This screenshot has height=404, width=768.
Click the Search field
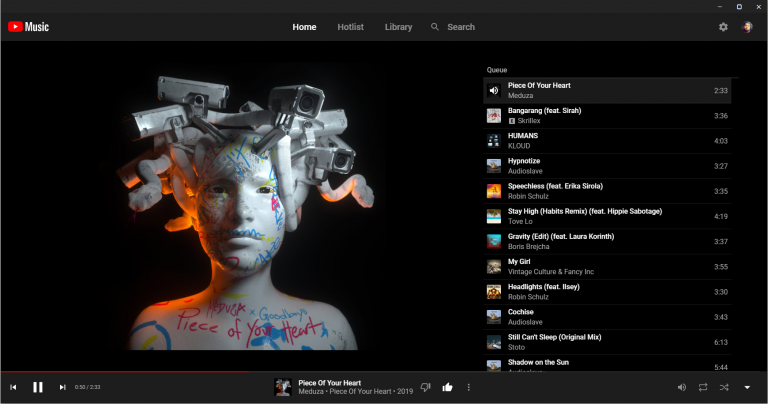453,27
